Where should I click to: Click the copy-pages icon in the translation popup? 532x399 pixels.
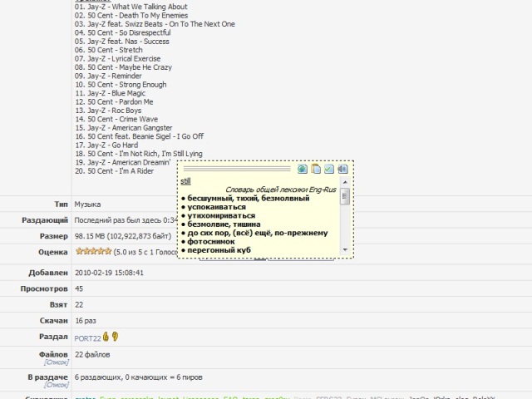tap(316, 169)
